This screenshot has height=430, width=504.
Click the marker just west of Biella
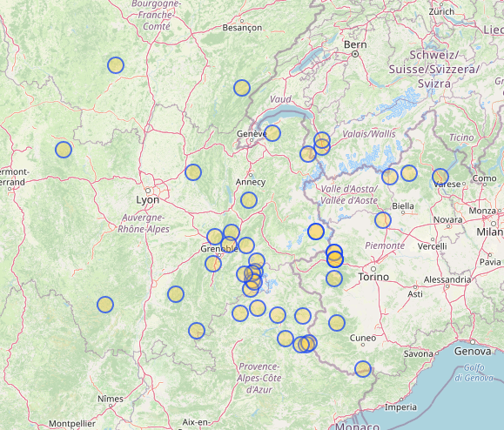pyautogui.click(x=383, y=220)
